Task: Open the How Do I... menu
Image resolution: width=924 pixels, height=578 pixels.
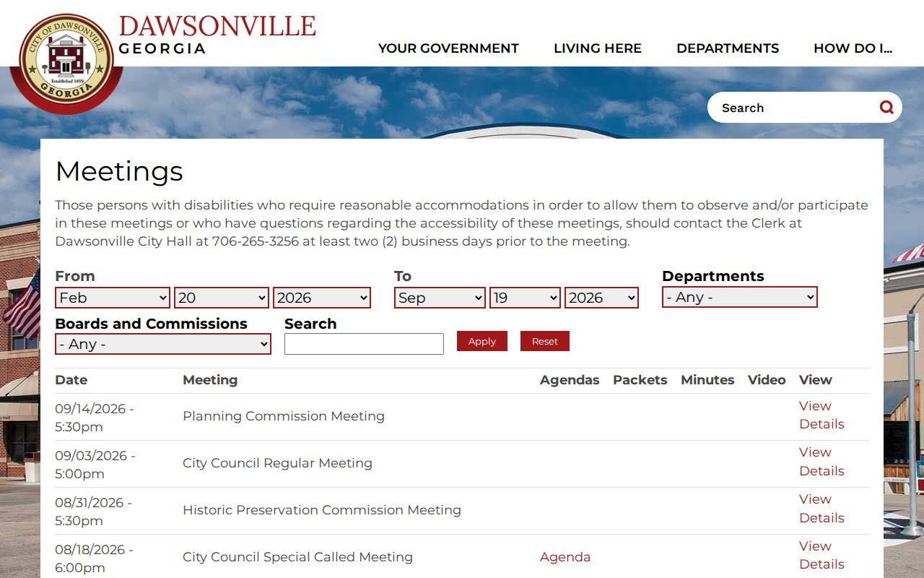Action: pos(853,48)
